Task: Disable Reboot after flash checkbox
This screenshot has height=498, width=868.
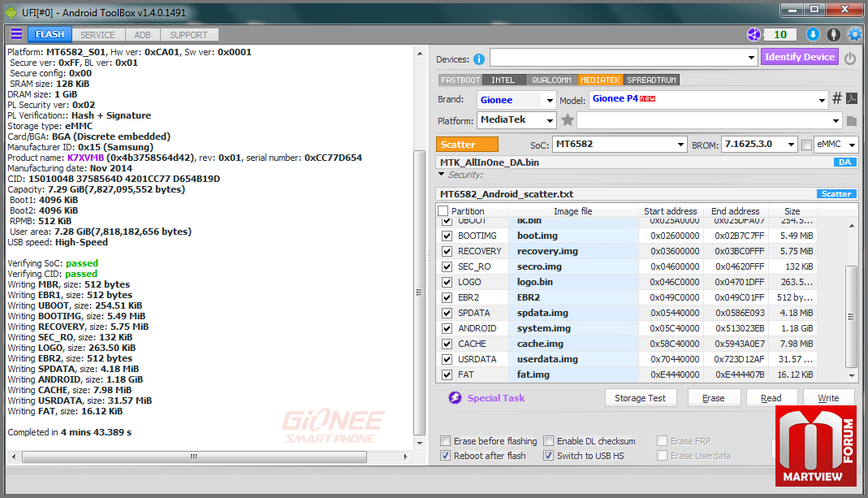Action: pyautogui.click(x=445, y=455)
